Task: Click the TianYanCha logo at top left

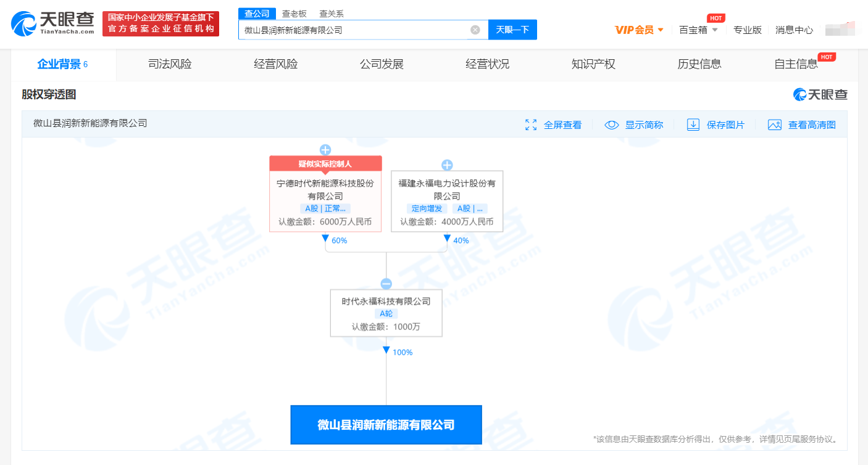Action: tap(52, 24)
